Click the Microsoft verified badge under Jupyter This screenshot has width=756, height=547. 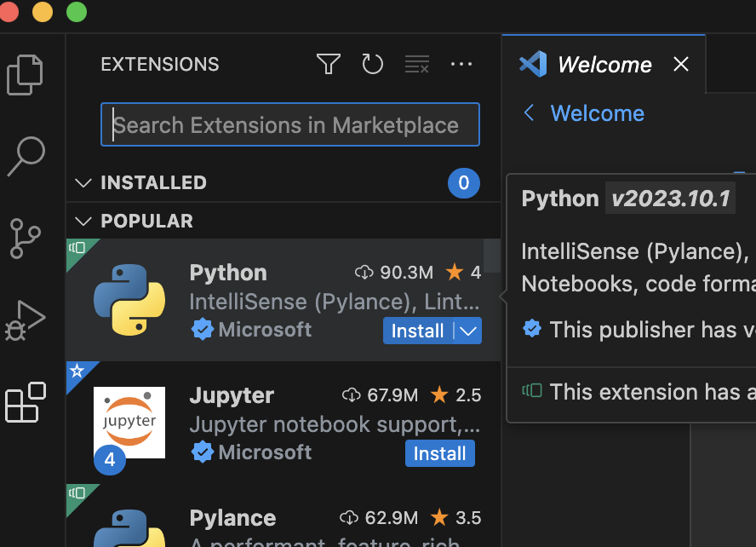click(x=202, y=452)
